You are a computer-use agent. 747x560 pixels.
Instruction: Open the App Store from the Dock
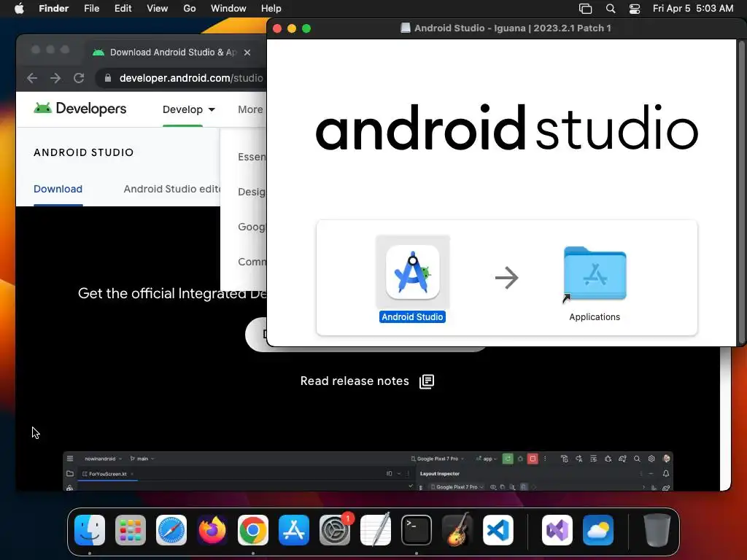pos(294,530)
